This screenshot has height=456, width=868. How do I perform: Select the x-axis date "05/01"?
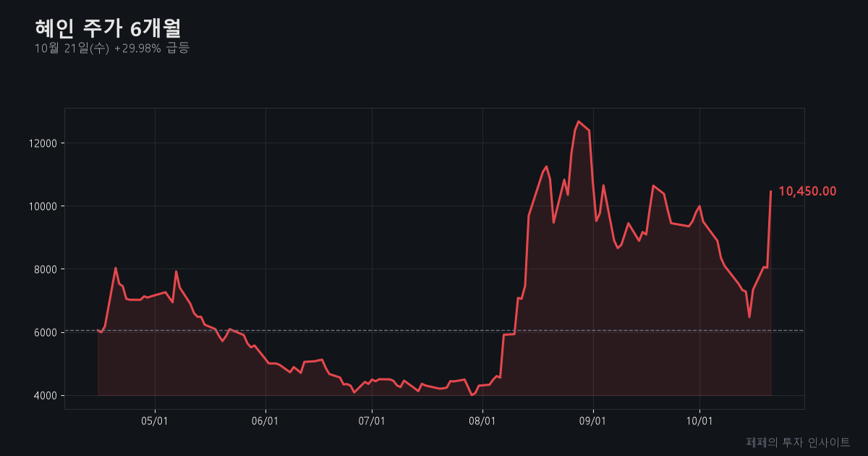click(x=155, y=421)
